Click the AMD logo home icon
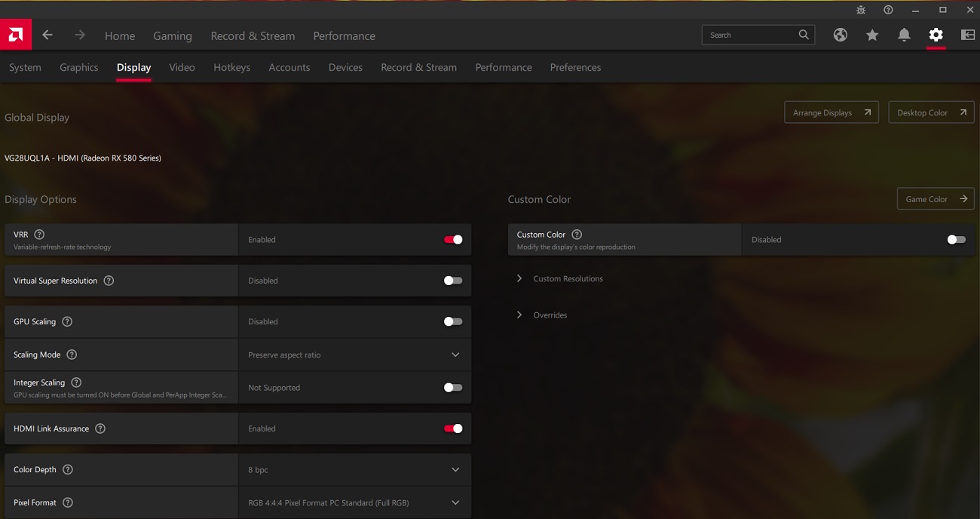980x519 pixels. click(15, 35)
